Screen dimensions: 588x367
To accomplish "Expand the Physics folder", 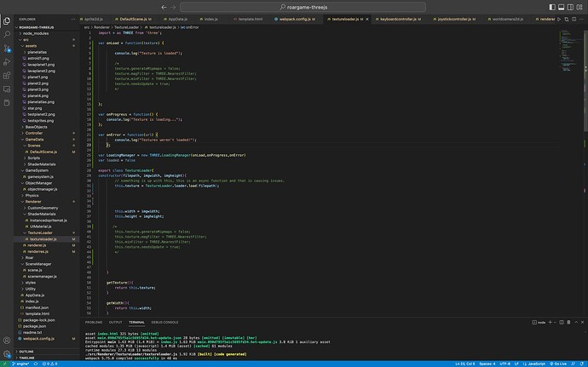I will (x=47, y=195).
